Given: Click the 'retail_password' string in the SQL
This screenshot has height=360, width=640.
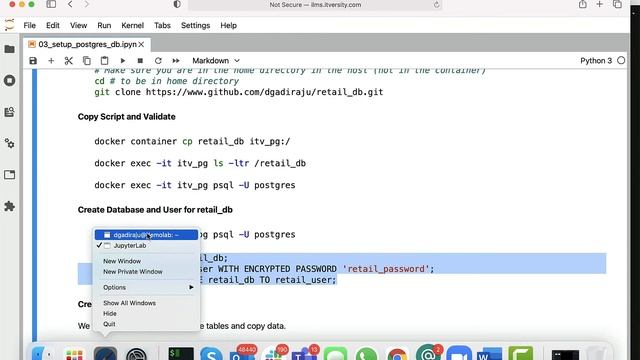Looking at the screenshot, I should [386, 269].
